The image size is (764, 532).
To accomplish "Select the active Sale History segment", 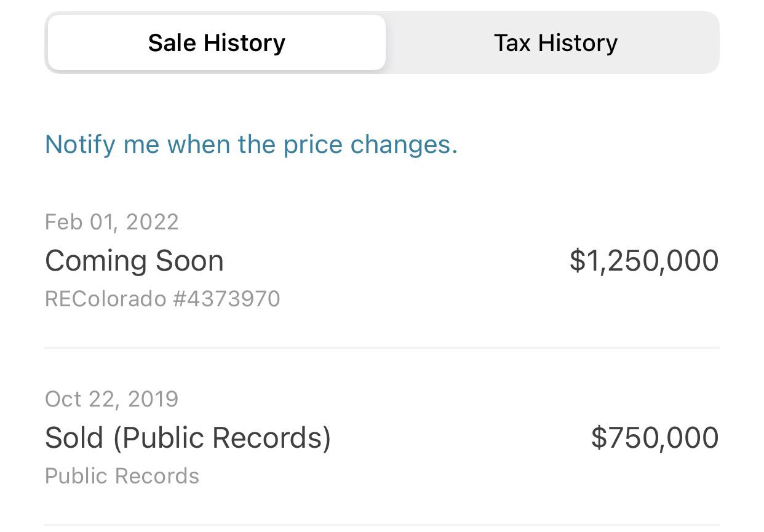I will click(216, 42).
